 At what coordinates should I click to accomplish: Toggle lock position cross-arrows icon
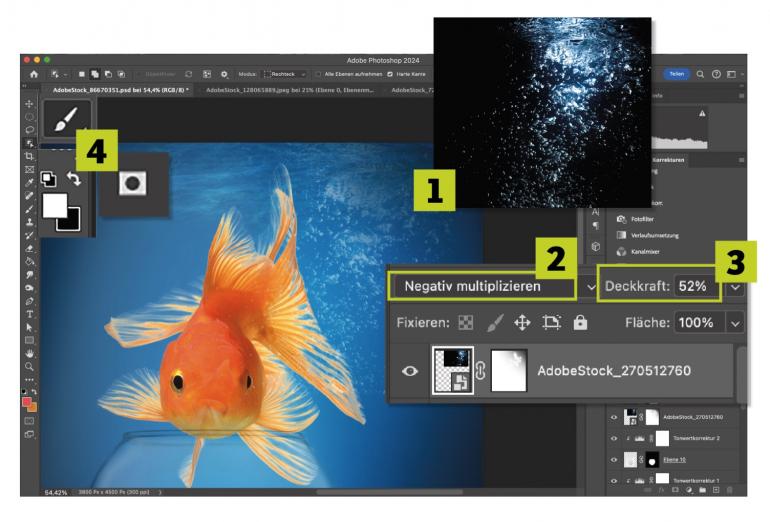pos(522,323)
